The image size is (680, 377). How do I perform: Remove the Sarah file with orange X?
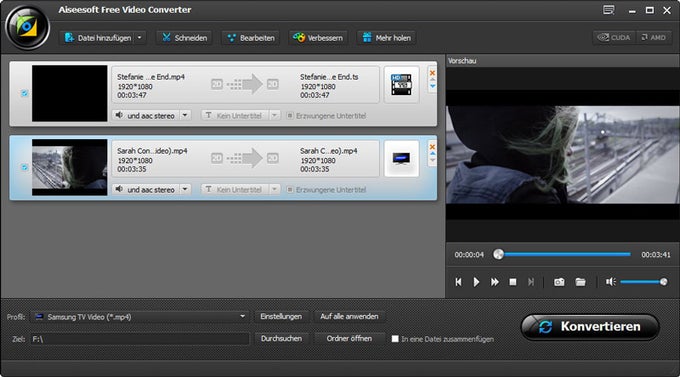[x=432, y=147]
